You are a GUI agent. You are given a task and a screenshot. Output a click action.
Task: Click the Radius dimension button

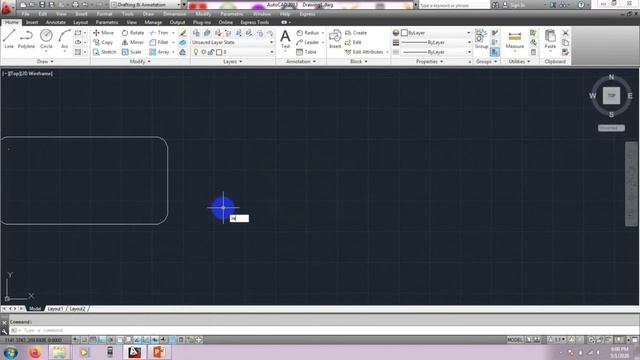click(308, 33)
